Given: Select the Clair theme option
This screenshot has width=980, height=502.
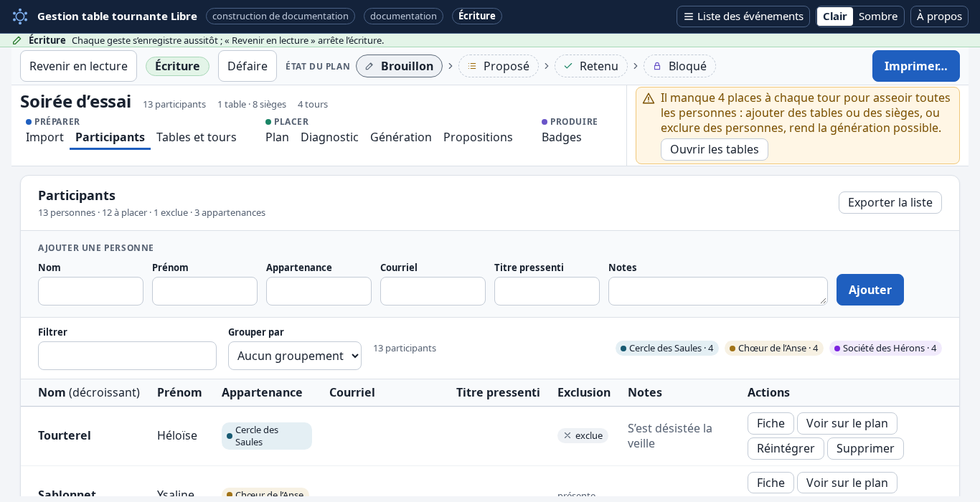Looking at the screenshot, I should click(834, 16).
